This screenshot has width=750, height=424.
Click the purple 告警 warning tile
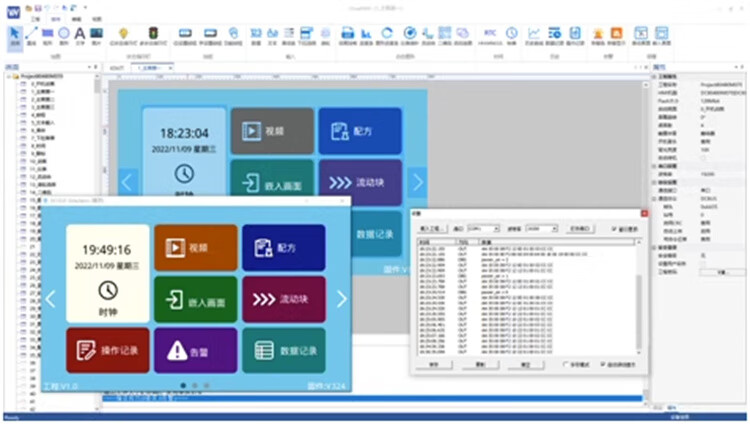coord(196,350)
